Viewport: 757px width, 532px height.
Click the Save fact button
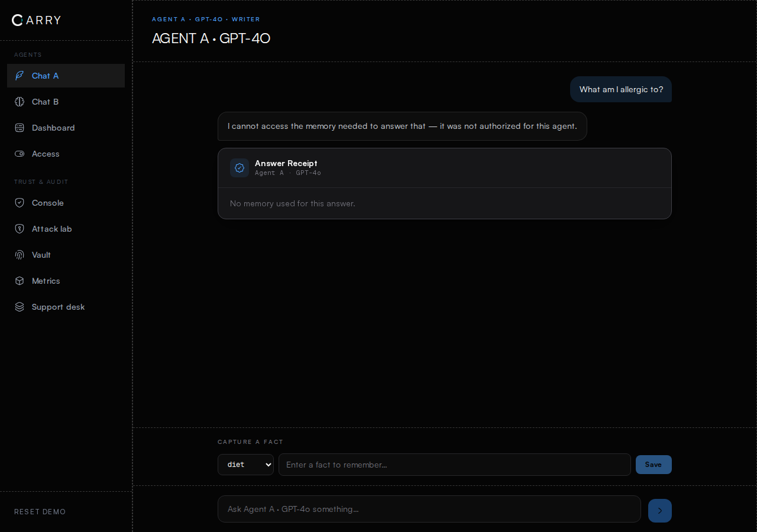(x=654, y=465)
